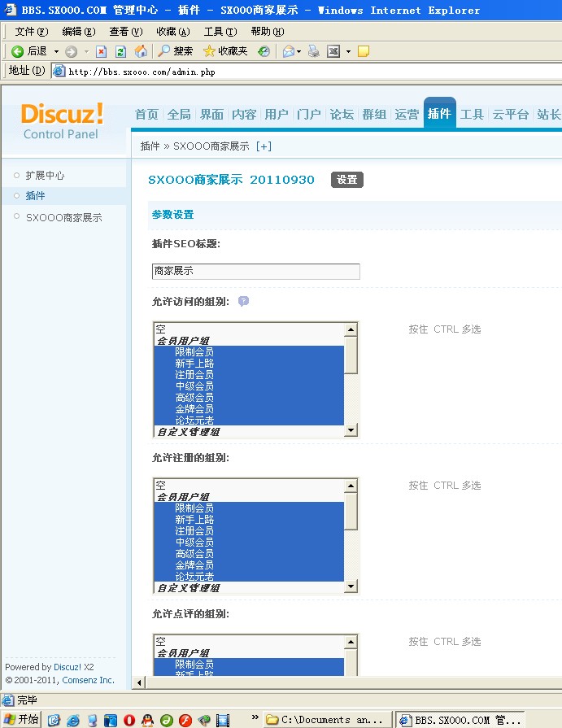The width and height of the screenshot is (562, 728).
Task: Open SXOOO商家展示 in the sidebar
Action: click(x=64, y=218)
